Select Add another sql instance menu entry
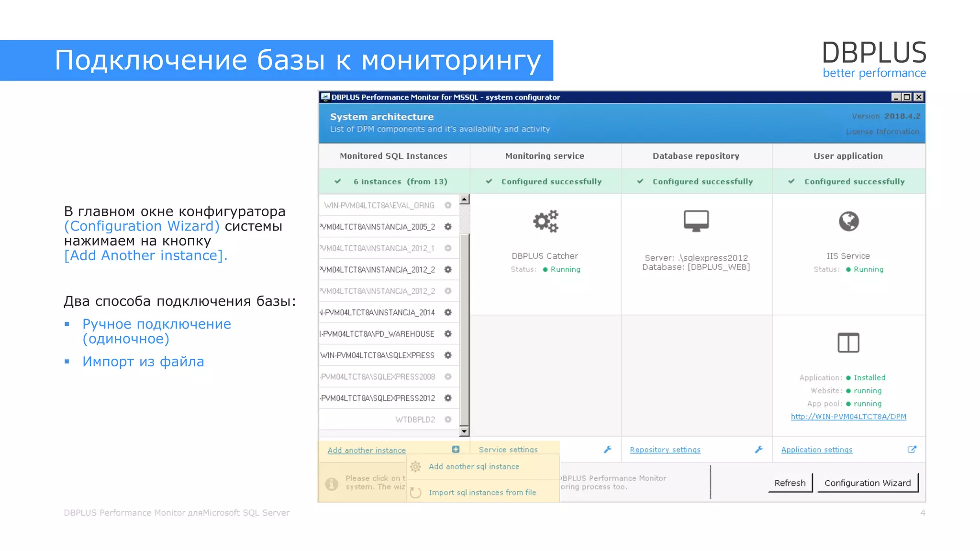980x551 pixels. tap(483, 467)
